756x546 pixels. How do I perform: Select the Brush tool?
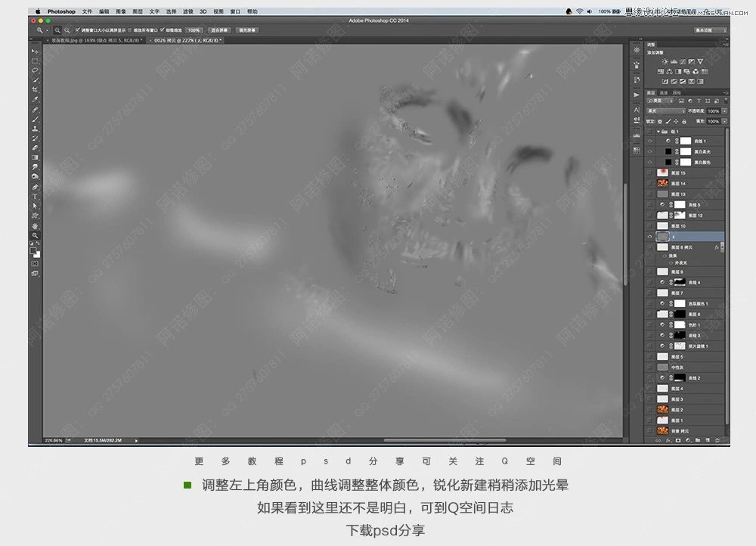35,119
